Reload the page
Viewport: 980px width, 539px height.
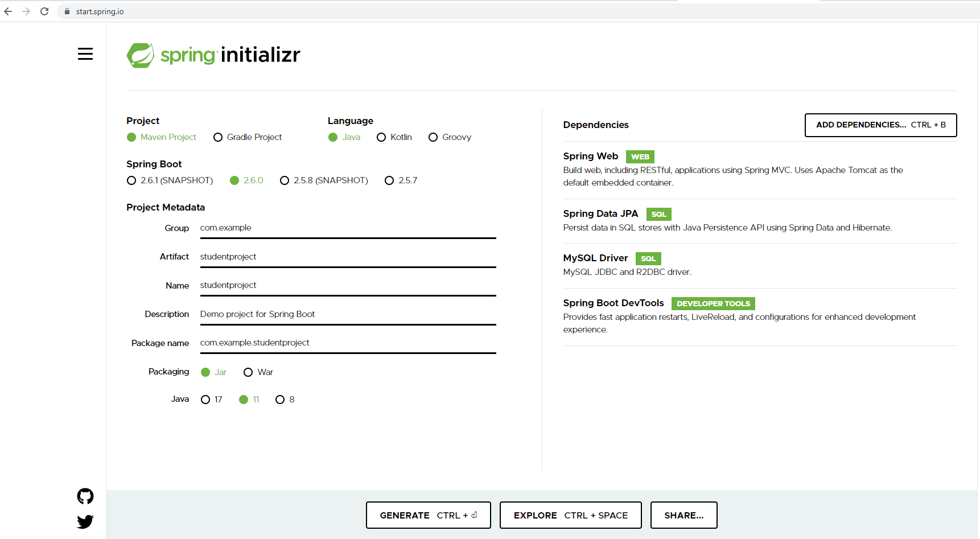tap(44, 11)
